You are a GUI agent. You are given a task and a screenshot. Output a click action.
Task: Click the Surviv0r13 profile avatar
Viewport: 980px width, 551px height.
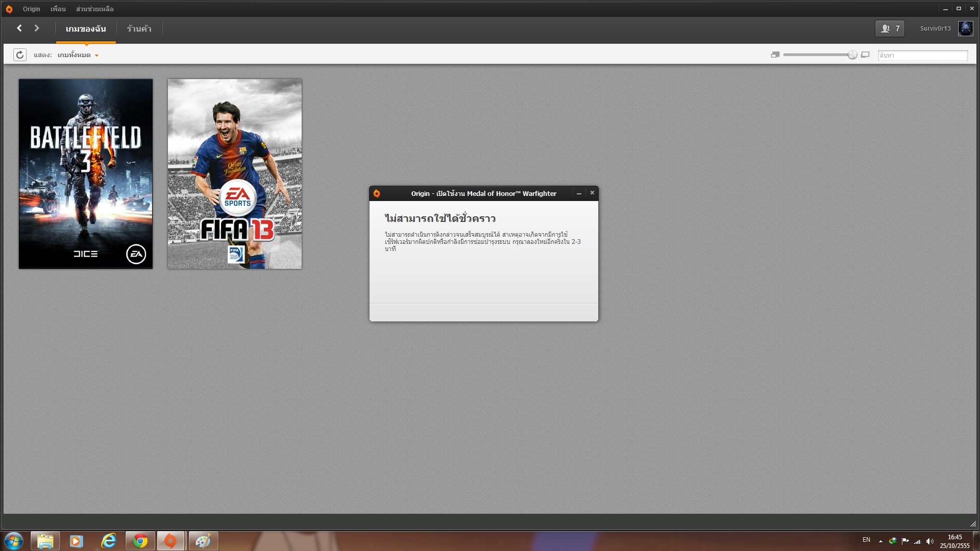tap(965, 29)
